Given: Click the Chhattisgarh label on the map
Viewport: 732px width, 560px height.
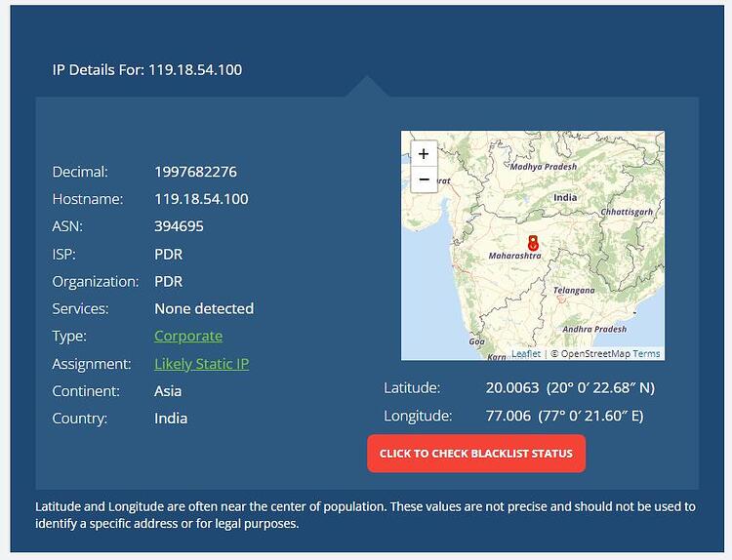Looking at the screenshot, I should [627, 212].
